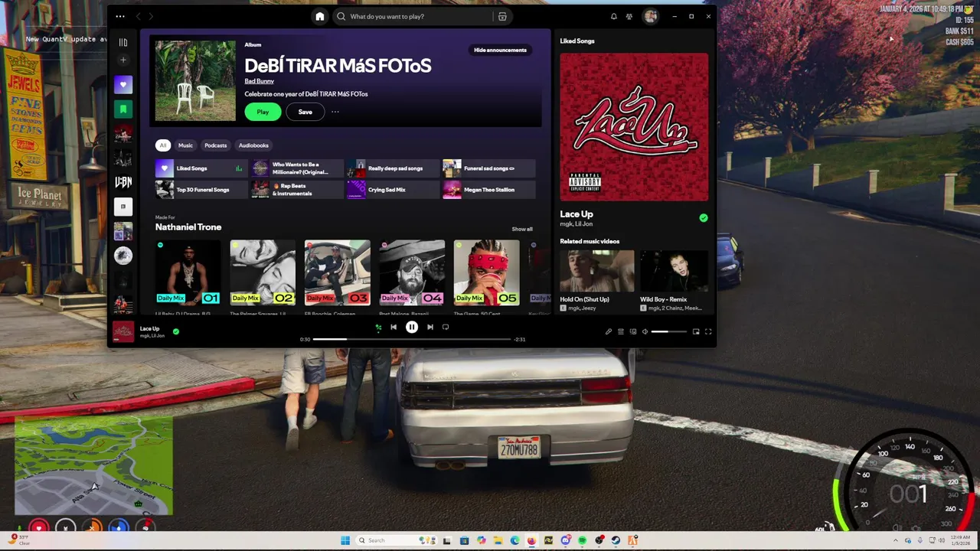The image size is (980, 551).
Task: Open Your Episodes green bookmark tile in sidebar
Action: tap(123, 109)
